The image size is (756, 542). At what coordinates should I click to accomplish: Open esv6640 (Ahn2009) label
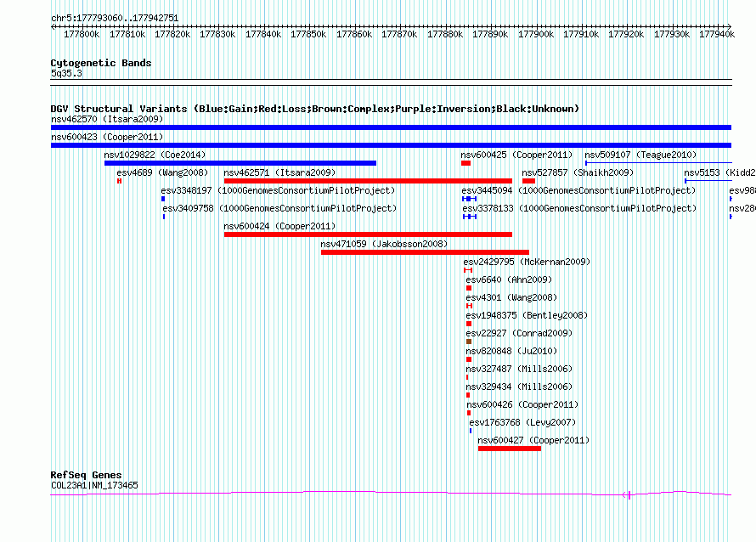pos(509,279)
